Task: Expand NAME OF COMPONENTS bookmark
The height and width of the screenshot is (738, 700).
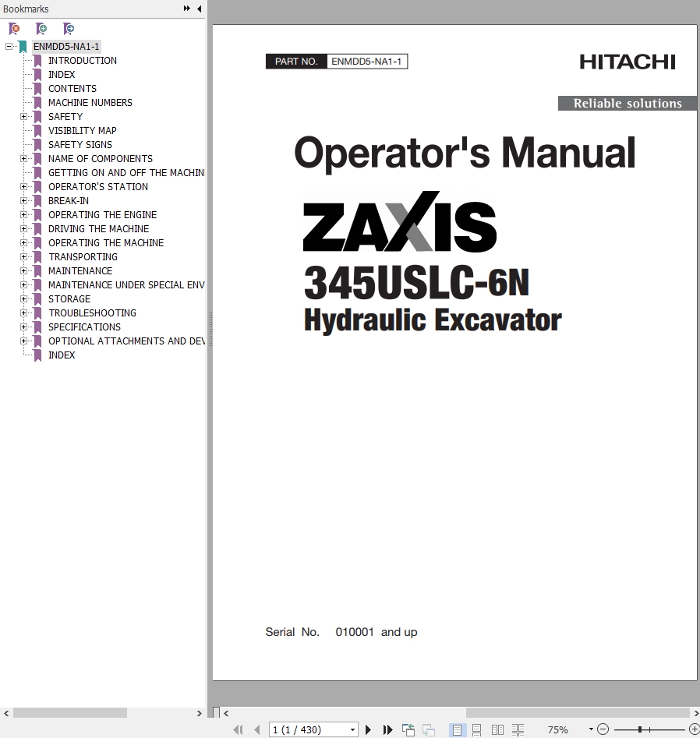Action: tap(23, 159)
